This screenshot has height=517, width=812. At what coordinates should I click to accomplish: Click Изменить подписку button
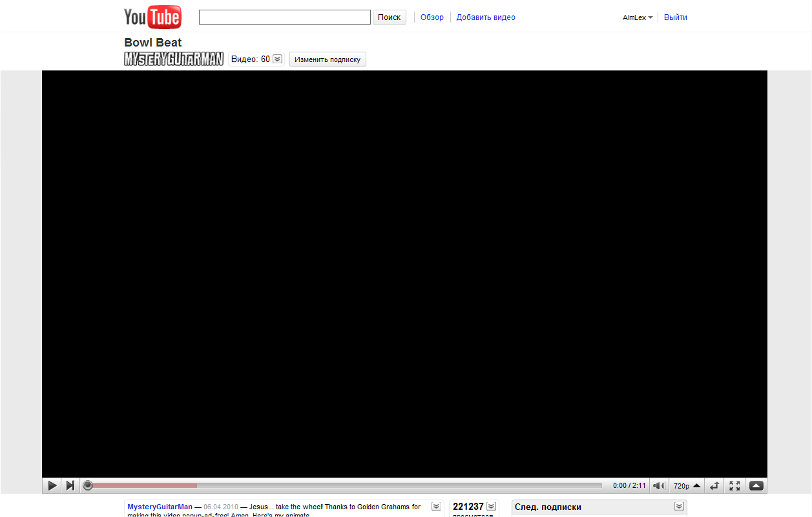[328, 59]
